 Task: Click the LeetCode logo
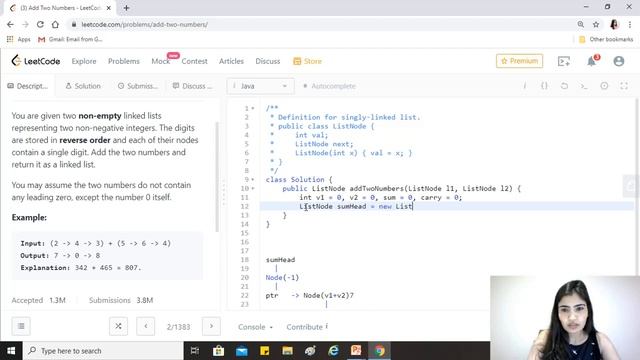36,61
